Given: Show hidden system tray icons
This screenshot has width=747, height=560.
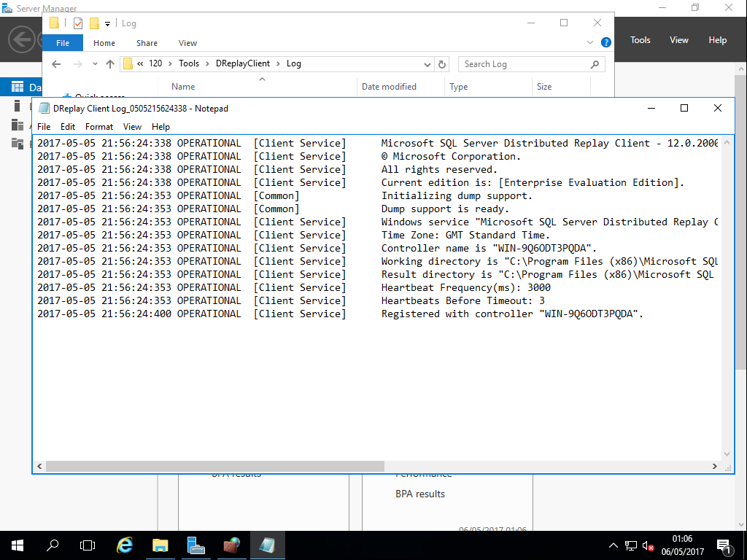Looking at the screenshot, I should click(613, 545).
